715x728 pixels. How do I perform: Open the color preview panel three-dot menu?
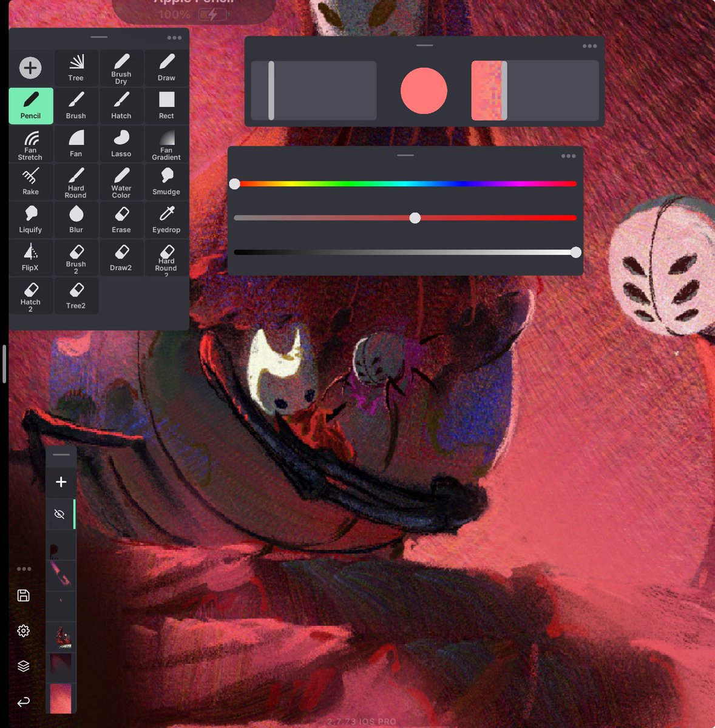point(589,46)
